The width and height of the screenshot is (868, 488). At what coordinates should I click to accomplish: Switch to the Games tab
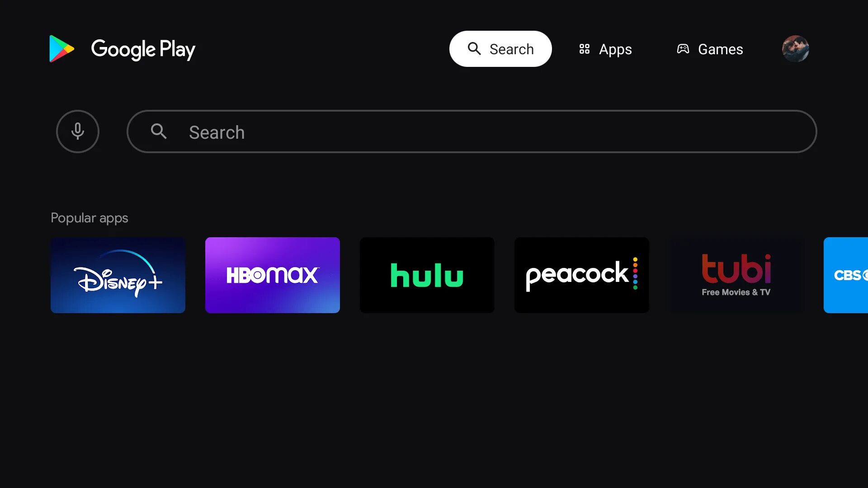point(710,49)
